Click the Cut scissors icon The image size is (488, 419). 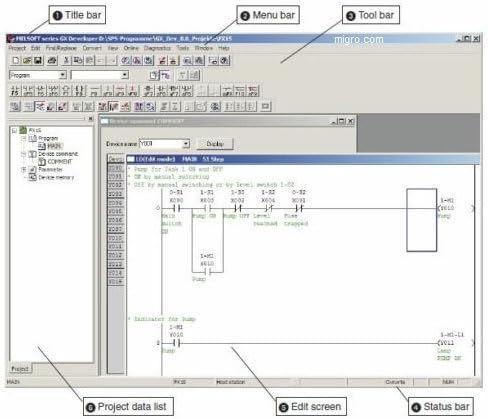(x=66, y=60)
